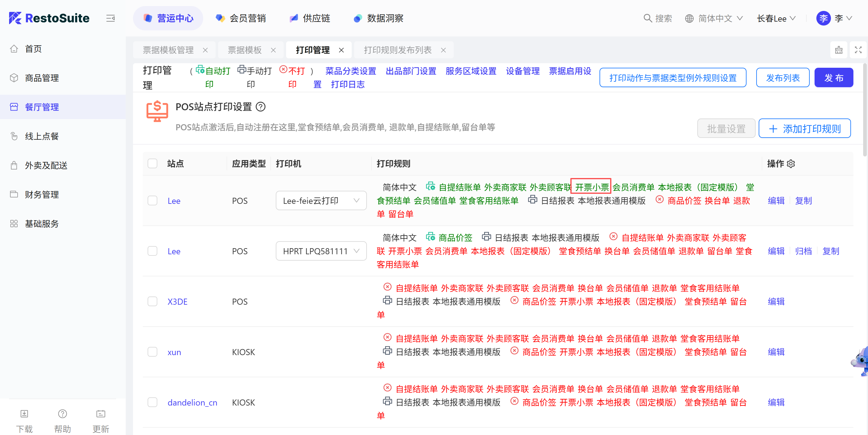The height and width of the screenshot is (435, 868).
Task: Click the 操作 column settings gear
Action: tap(791, 164)
